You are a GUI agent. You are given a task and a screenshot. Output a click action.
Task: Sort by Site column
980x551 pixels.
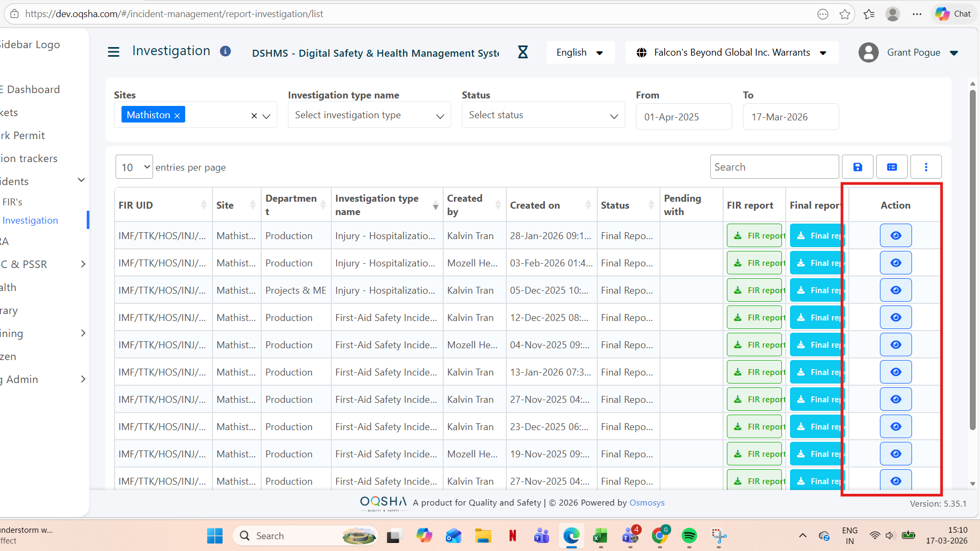click(253, 205)
